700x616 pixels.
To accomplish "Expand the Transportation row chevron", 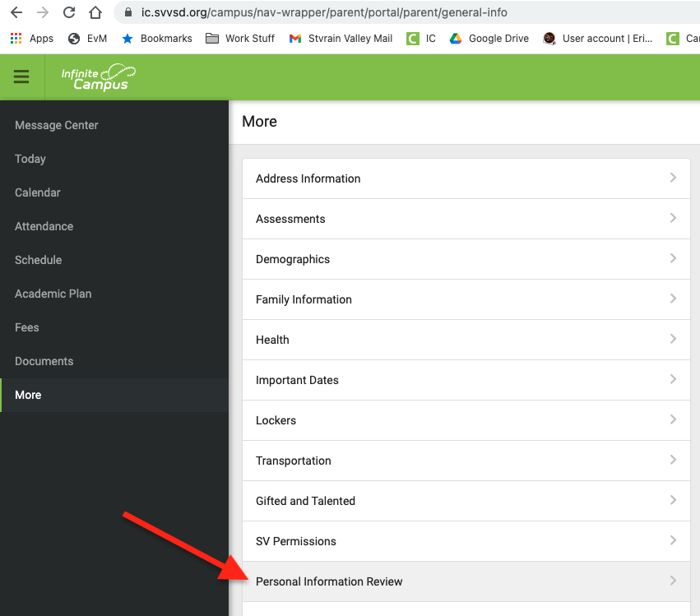I will point(673,460).
